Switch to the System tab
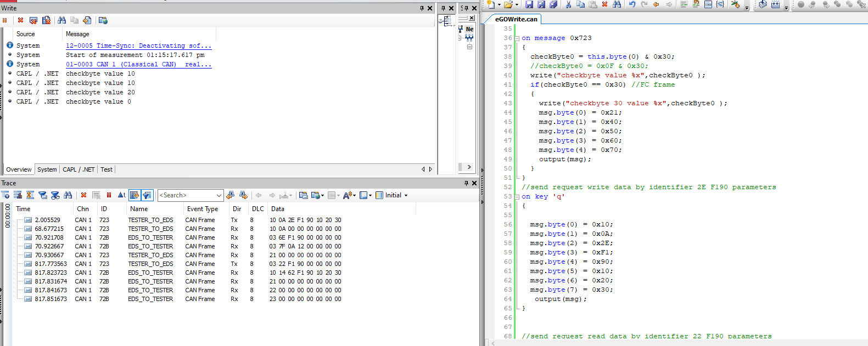 pos(47,169)
